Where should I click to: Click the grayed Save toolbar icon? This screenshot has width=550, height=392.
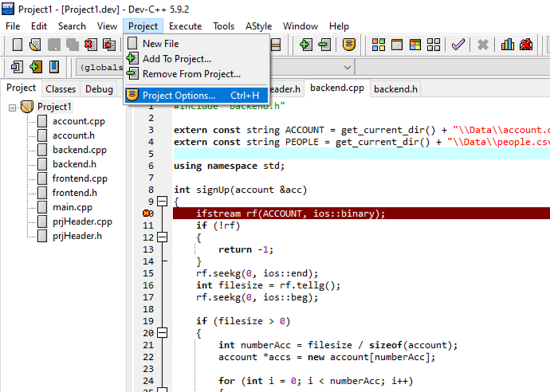click(54, 45)
